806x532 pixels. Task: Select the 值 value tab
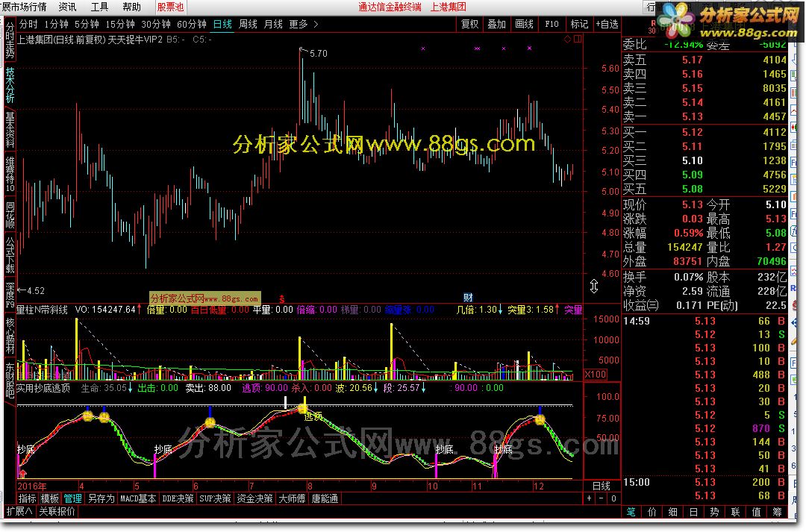tap(756, 512)
